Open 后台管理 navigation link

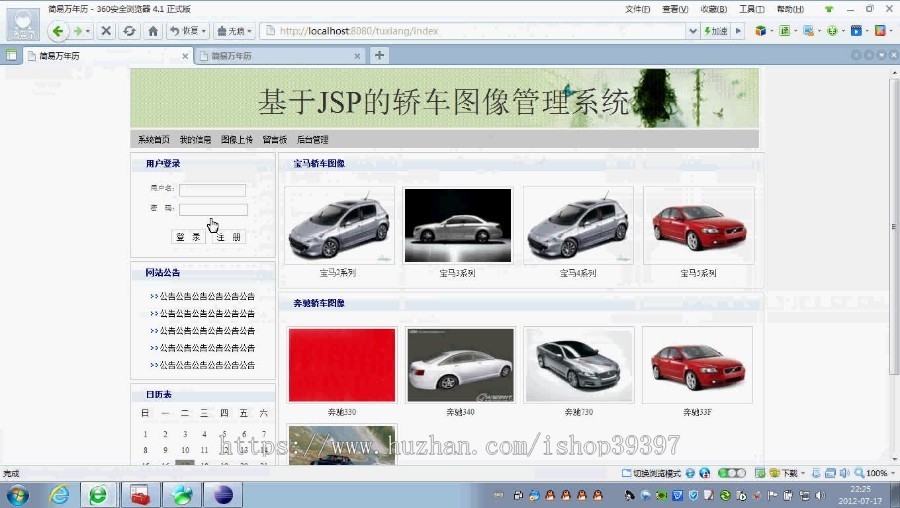coord(312,139)
